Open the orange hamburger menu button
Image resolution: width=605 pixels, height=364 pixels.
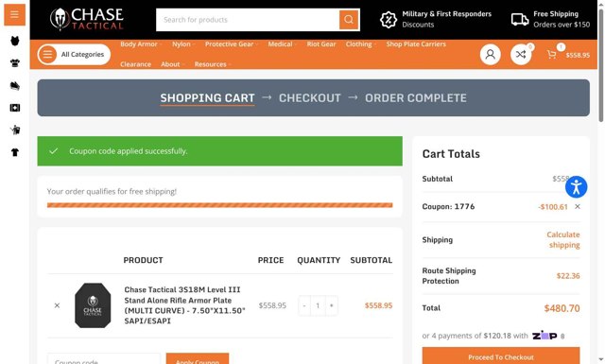15,15
